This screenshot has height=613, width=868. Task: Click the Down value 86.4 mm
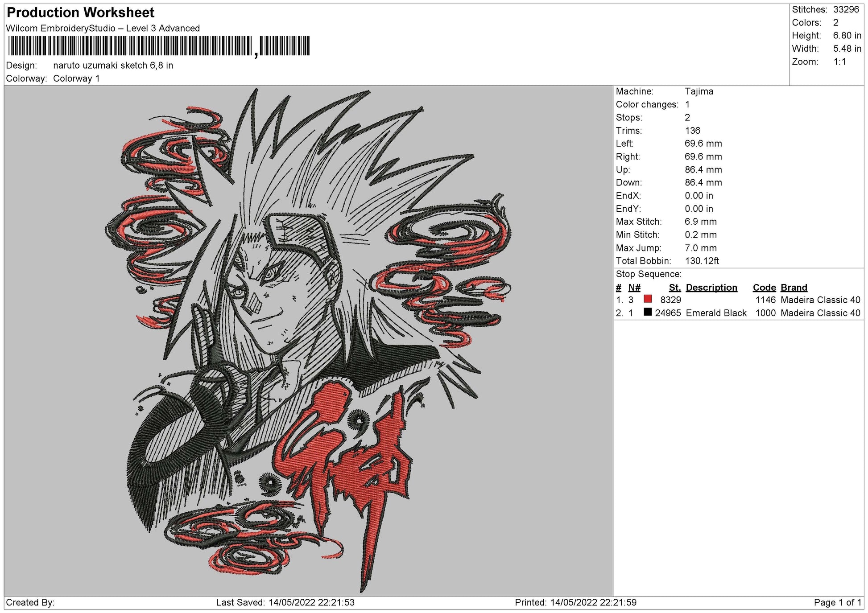click(x=703, y=182)
